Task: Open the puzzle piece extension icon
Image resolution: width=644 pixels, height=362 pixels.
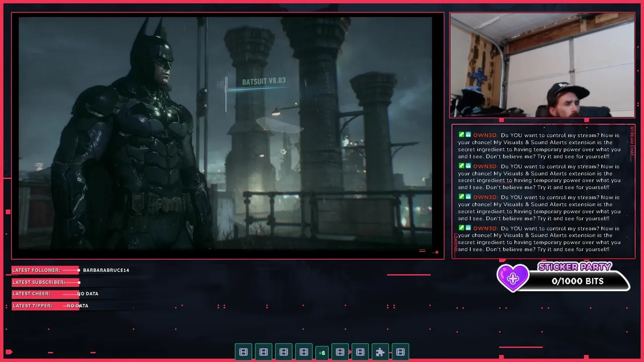Action: click(x=380, y=352)
